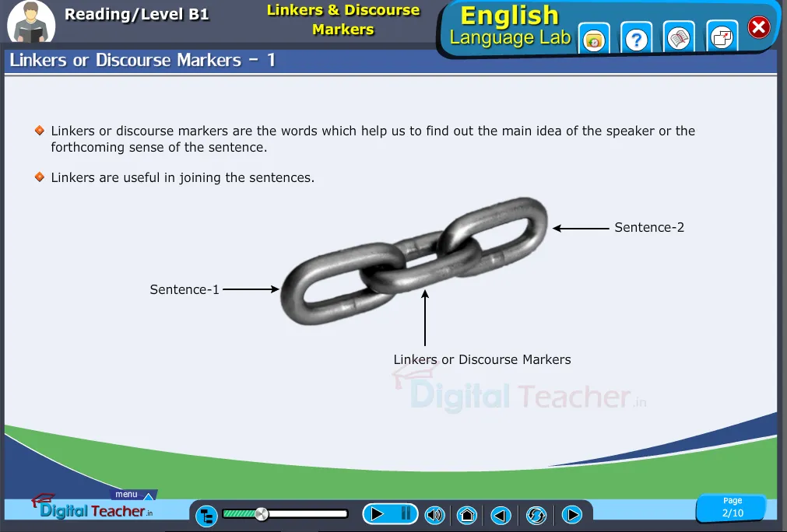Go to the previous page arrow
Screen dimensions: 787x532
tap(501, 515)
